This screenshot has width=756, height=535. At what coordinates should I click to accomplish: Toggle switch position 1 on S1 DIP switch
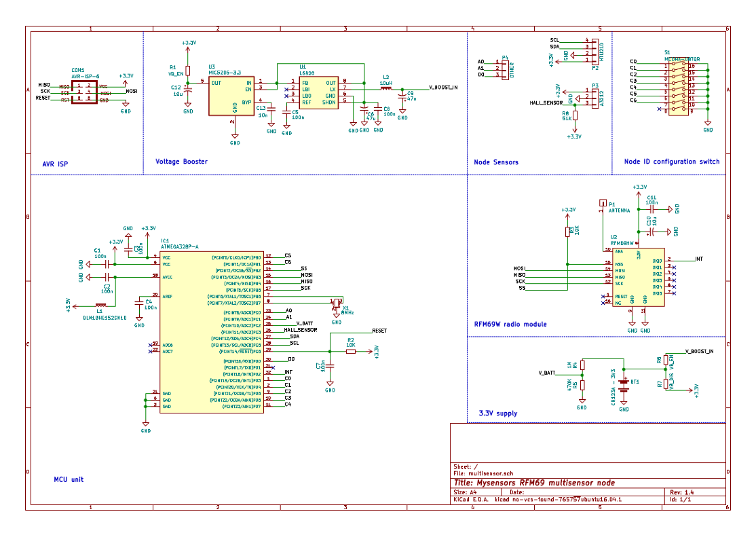679,64
